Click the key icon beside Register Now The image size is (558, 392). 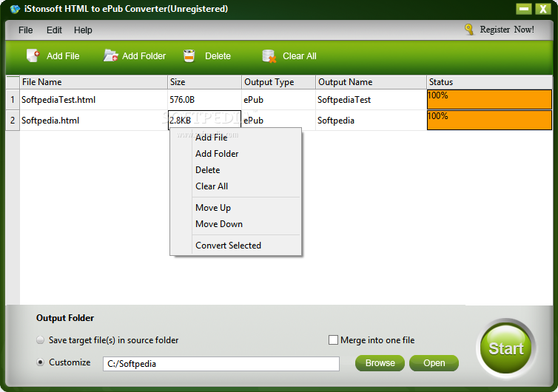[469, 30]
